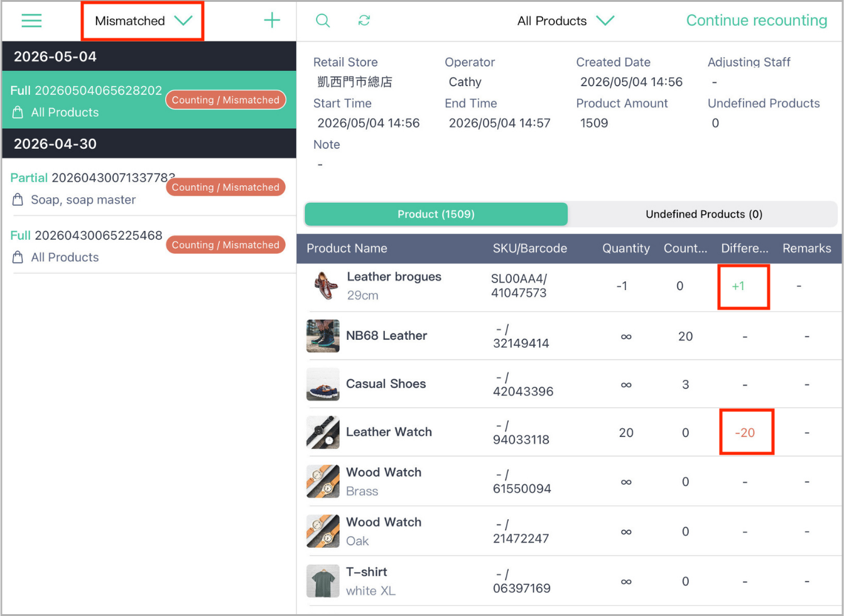Image resolution: width=844 pixels, height=616 pixels.
Task: Open T-shirt white XL thumbnail
Action: point(323,581)
